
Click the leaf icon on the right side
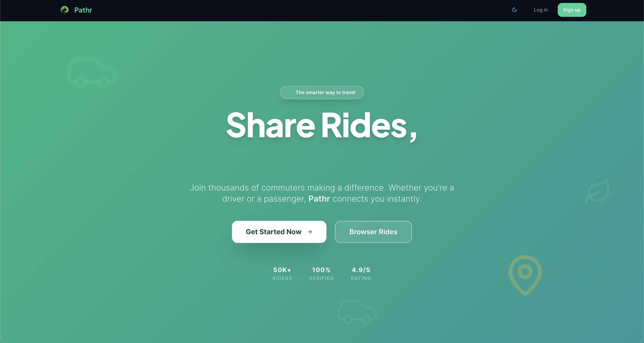[597, 191]
